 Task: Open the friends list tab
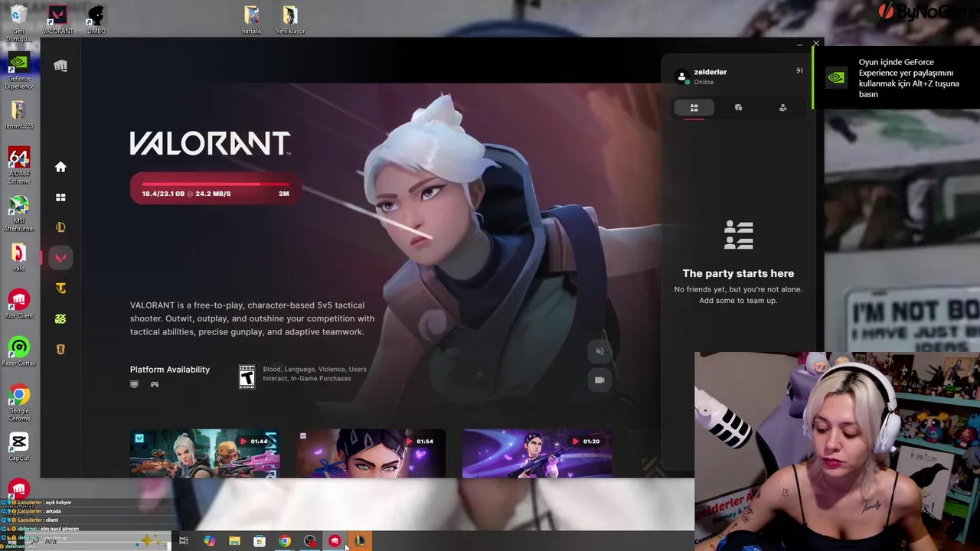(x=694, y=108)
